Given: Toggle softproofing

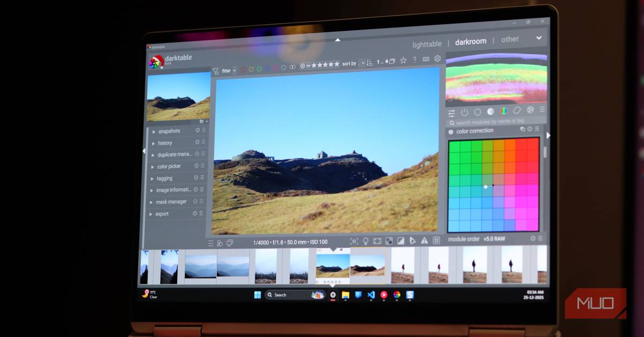Looking at the screenshot, I should (413, 241).
